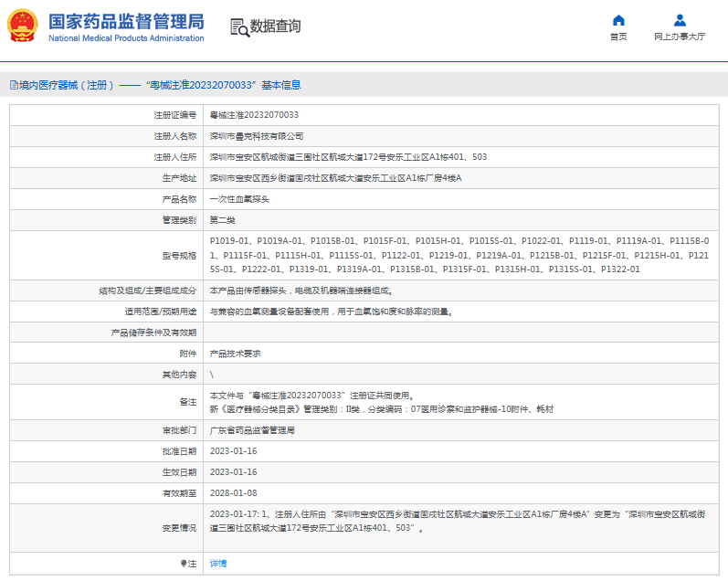Open the 详情 details link
This screenshot has width=728, height=581.
click(x=218, y=564)
